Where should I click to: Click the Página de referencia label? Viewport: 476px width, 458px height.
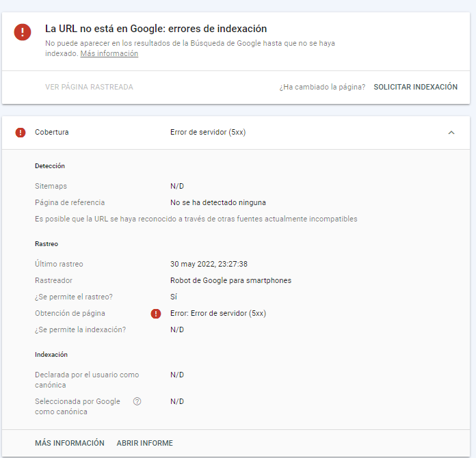[70, 202]
